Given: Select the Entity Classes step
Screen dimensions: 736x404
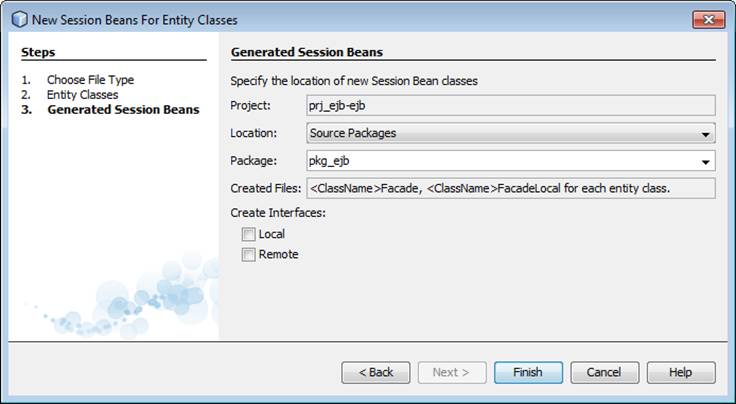Looking at the screenshot, I should [x=82, y=94].
